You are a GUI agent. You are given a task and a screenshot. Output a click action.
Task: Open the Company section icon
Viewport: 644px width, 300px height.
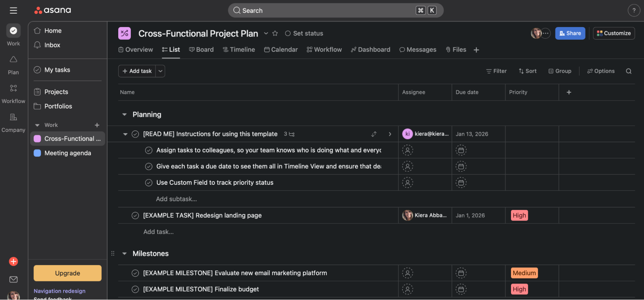point(13,117)
